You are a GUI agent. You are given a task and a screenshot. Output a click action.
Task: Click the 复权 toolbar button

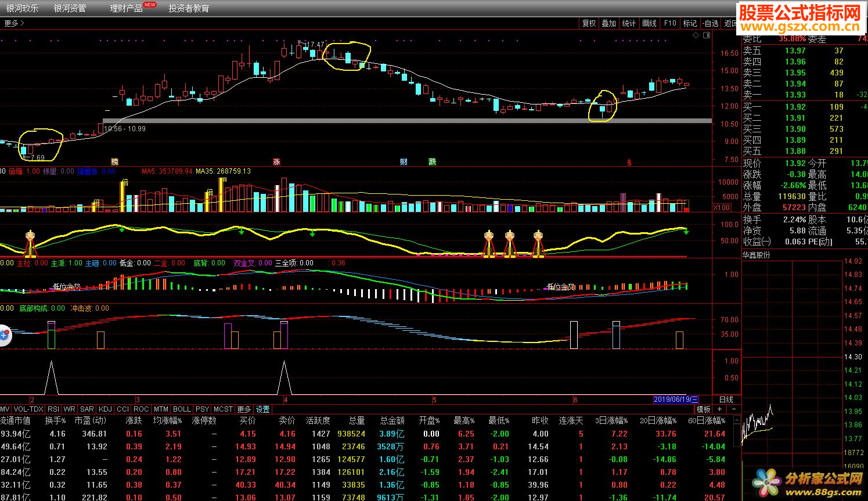point(589,23)
